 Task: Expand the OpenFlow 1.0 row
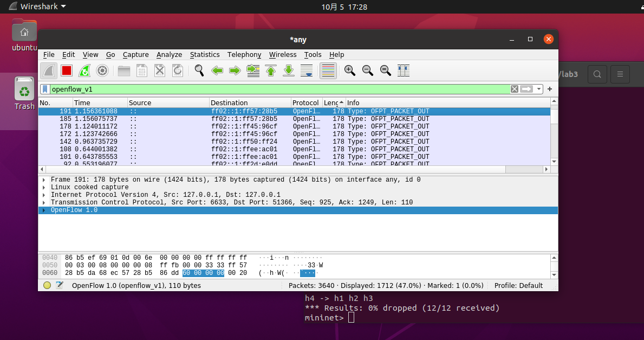44,210
